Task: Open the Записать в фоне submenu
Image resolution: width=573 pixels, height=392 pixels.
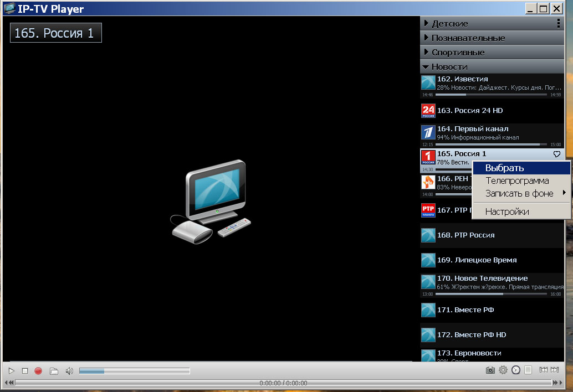Action: 521,193
